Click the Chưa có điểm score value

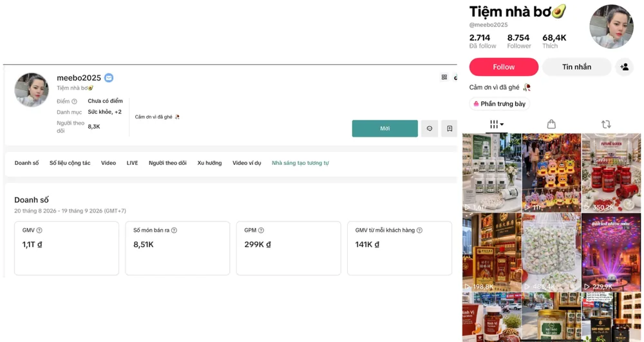pyautogui.click(x=105, y=100)
